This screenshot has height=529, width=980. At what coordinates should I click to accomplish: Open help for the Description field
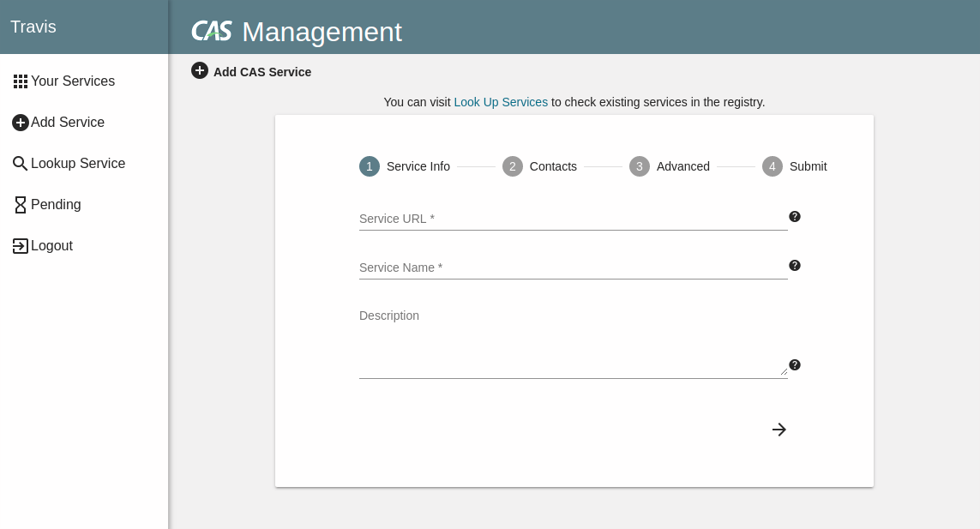[795, 364]
